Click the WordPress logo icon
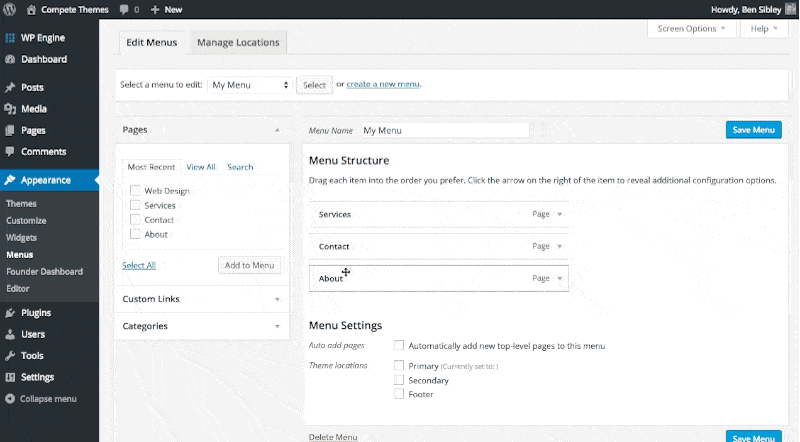Viewport: 800px width, 442px height. 9,9
